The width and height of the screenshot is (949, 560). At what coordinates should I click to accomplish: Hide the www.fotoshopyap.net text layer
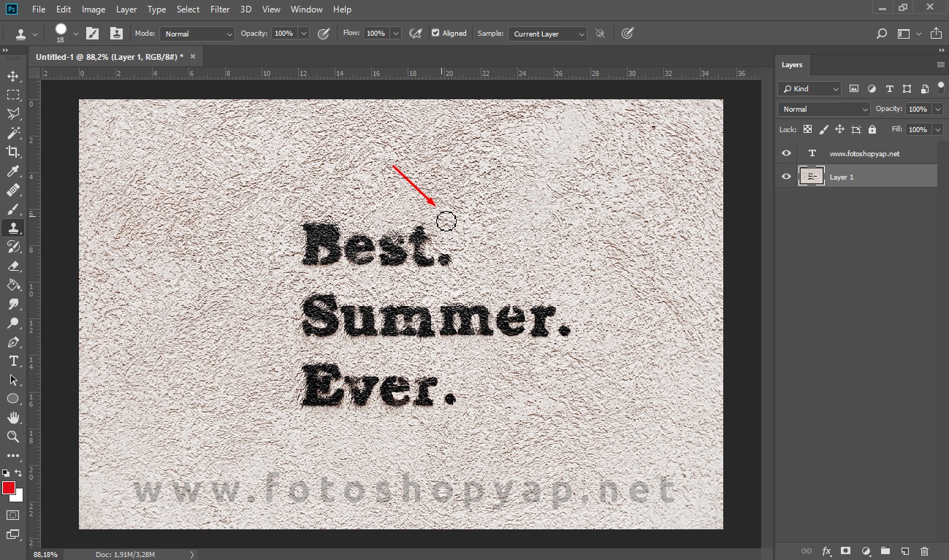786,153
